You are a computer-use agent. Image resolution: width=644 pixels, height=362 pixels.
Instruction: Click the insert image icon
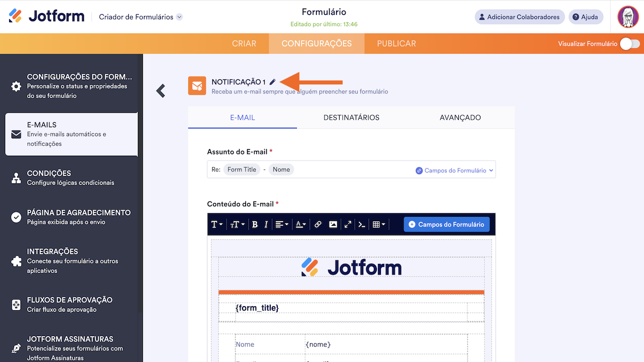pos(333,225)
